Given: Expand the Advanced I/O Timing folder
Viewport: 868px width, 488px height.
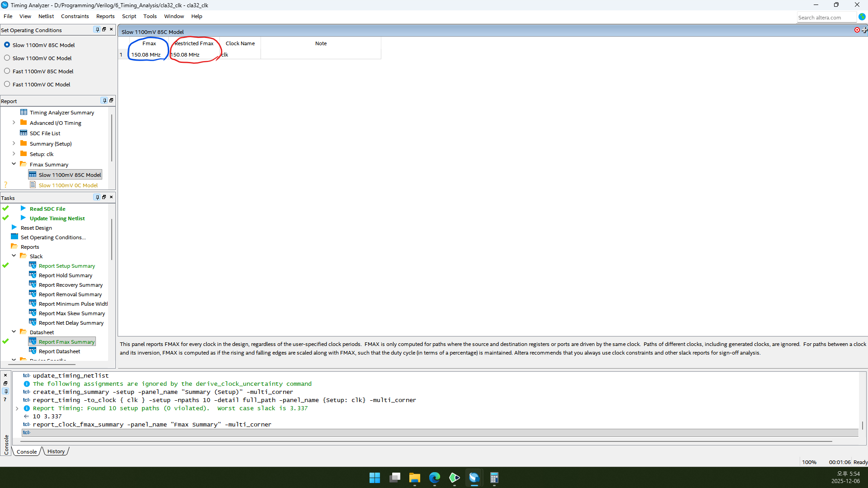Looking at the screenshot, I should (14, 123).
